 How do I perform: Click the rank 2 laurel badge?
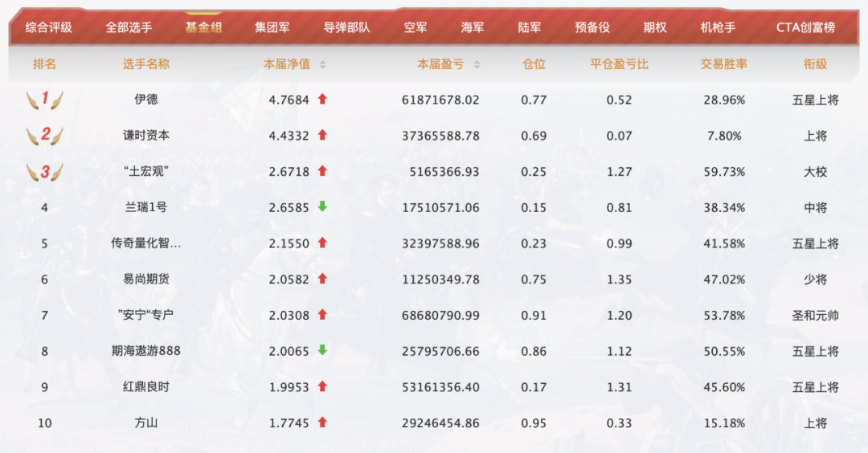[x=45, y=136]
